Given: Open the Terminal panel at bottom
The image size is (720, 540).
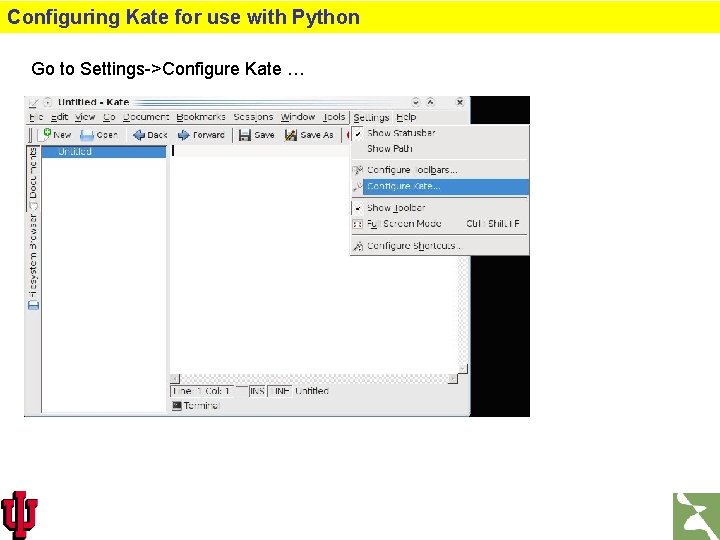Looking at the screenshot, I should (196, 405).
